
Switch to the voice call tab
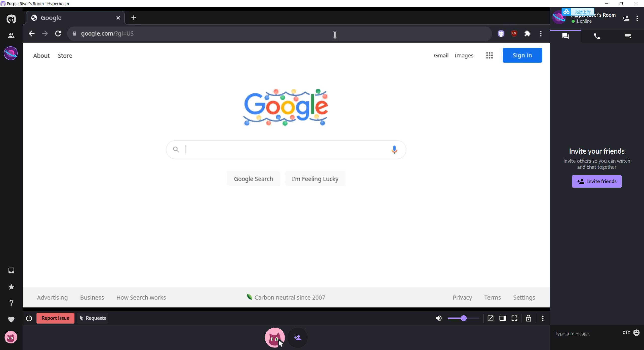(597, 36)
